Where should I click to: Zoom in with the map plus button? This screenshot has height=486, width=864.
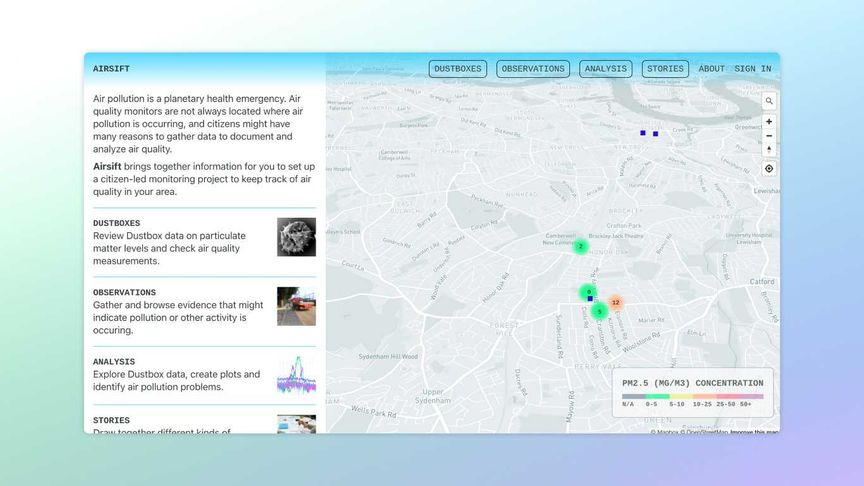click(769, 122)
